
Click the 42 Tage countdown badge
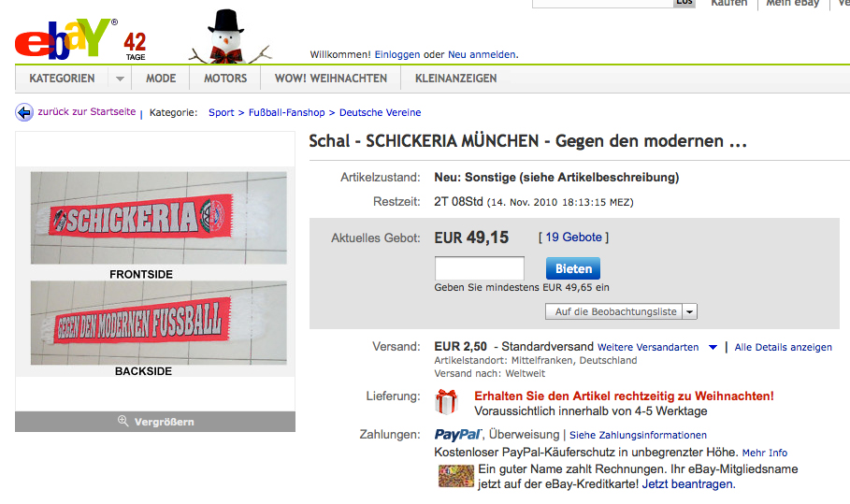click(x=135, y=47)
